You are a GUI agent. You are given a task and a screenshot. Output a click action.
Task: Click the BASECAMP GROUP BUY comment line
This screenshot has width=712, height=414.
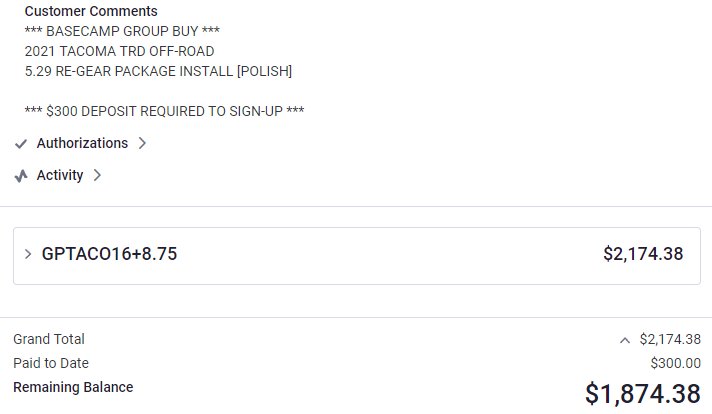pyautogui.click(x=122, y=31)
